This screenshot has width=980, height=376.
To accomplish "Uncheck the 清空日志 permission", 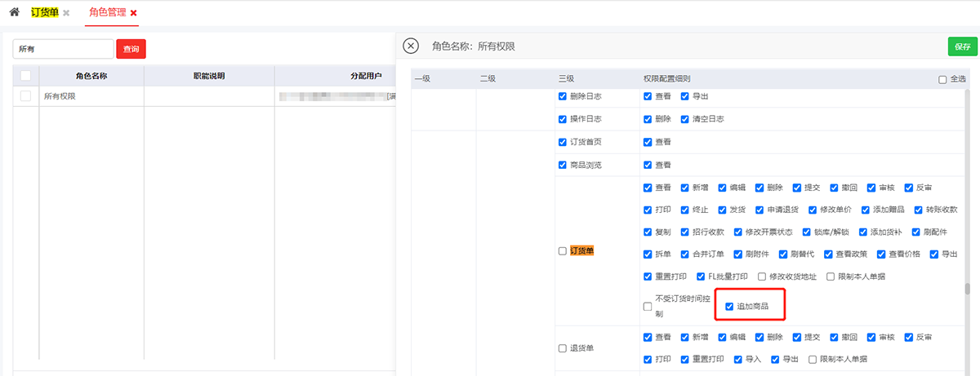I will (685, 118).
